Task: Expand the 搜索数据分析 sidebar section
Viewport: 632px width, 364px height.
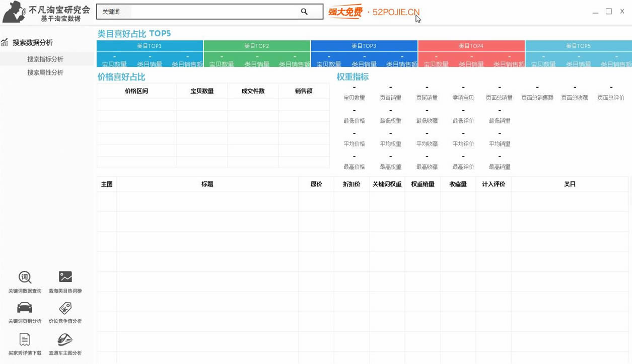Action: point(32,43)
